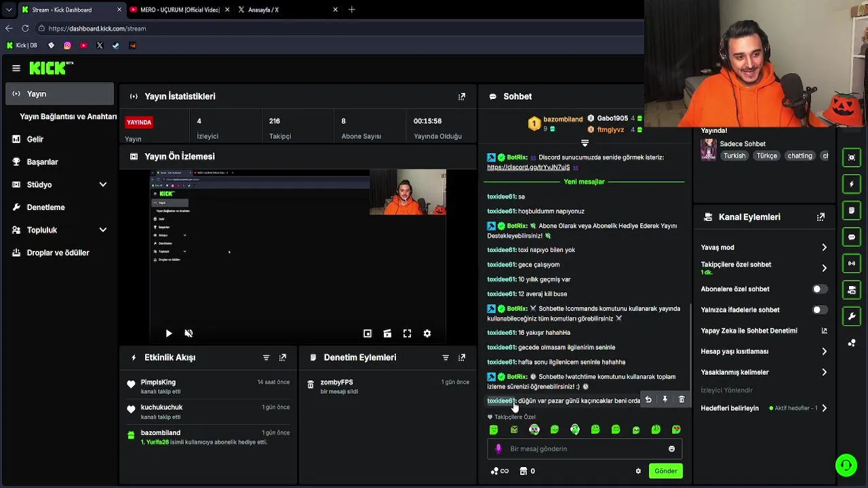Open the browser tab list dropdown

click(9, 9)
